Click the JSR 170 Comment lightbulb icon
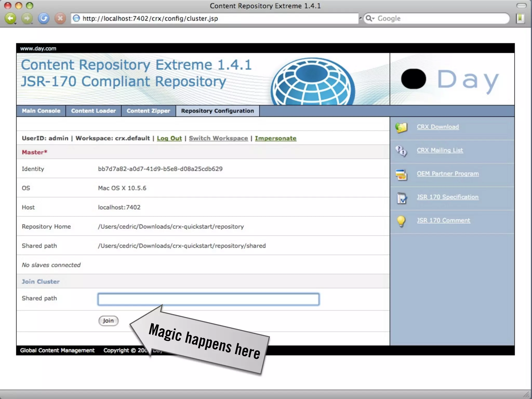532x399 pixels. tap(401, 221)
